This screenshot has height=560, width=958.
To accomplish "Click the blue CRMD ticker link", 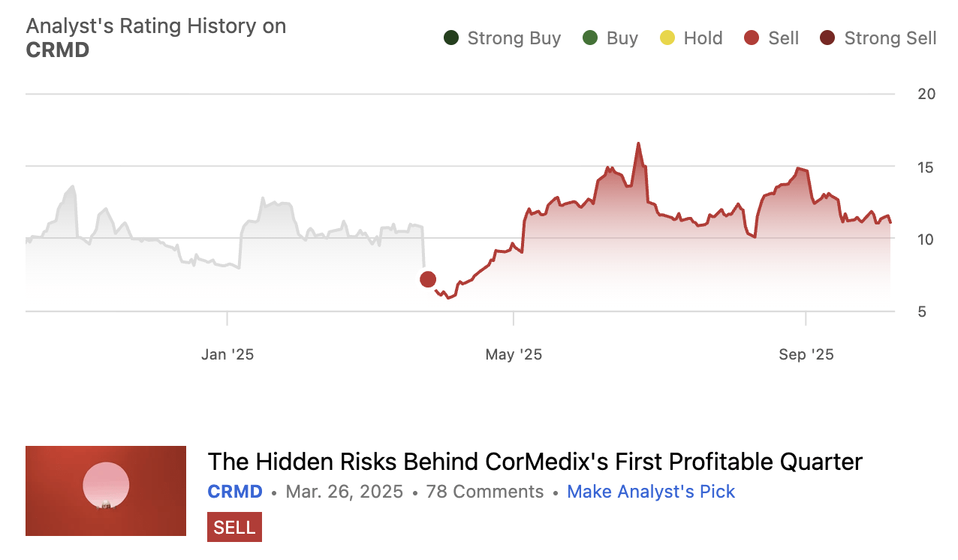I will click(x=235, y=492).
